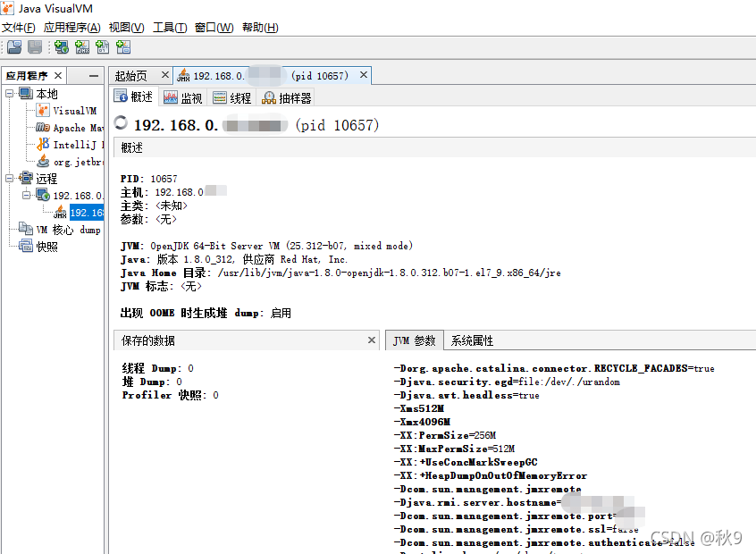Image resolution: width=756 pixels, height=554 pixels.
Task: Click the -XX:+HeapDumpOnOutOfMemoryError argument
Action: click(x=491, y=476)
